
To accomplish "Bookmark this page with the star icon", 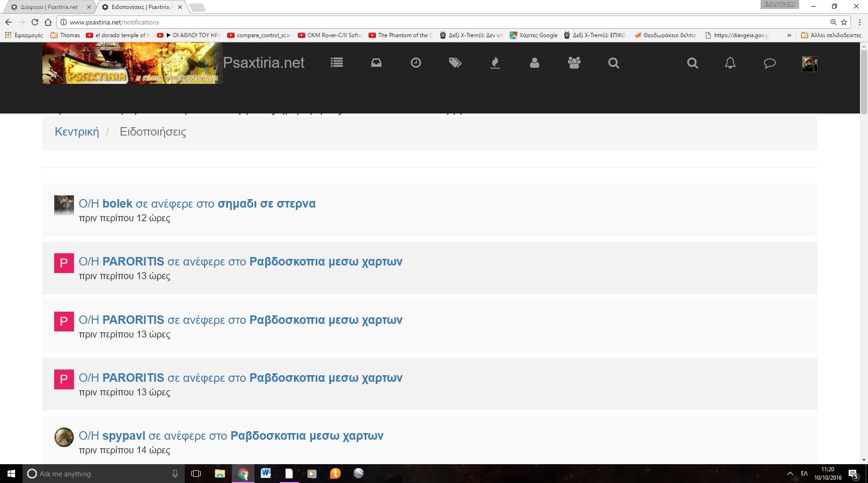I will (844, 22).
